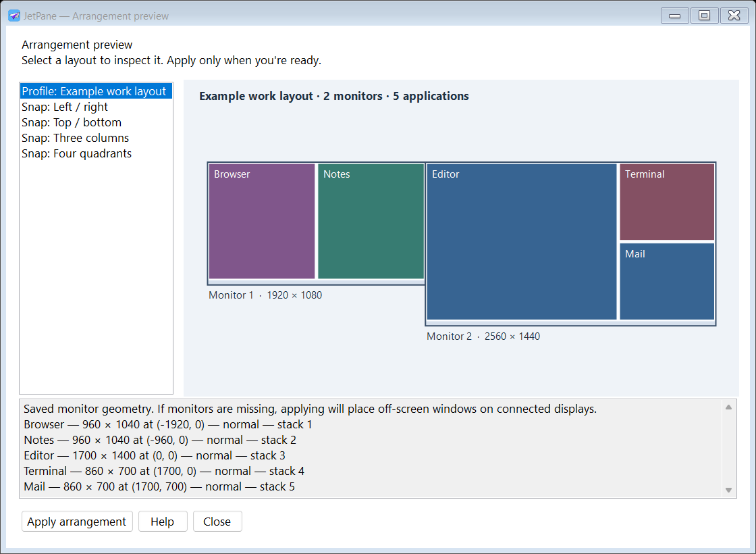
Task: Click the 'Monitor 1 · 1920 × 1080' label
Action: pos(265,295)
